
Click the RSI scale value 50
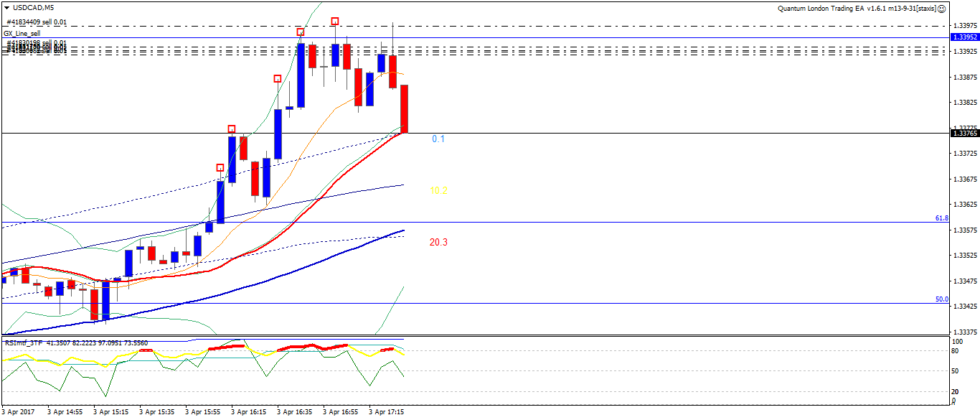click(956, 371)
